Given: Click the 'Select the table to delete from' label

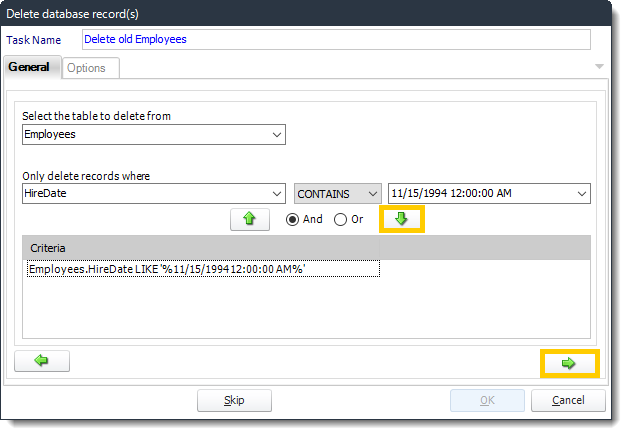Looking at the screenshot, I should tap(96, 116).
